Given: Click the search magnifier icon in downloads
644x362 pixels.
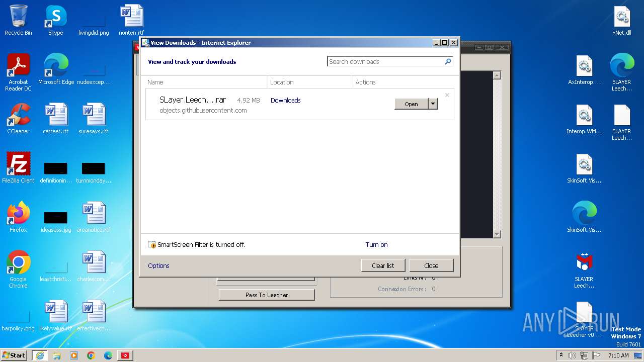Looking at the screenshot, I should 448,61.
